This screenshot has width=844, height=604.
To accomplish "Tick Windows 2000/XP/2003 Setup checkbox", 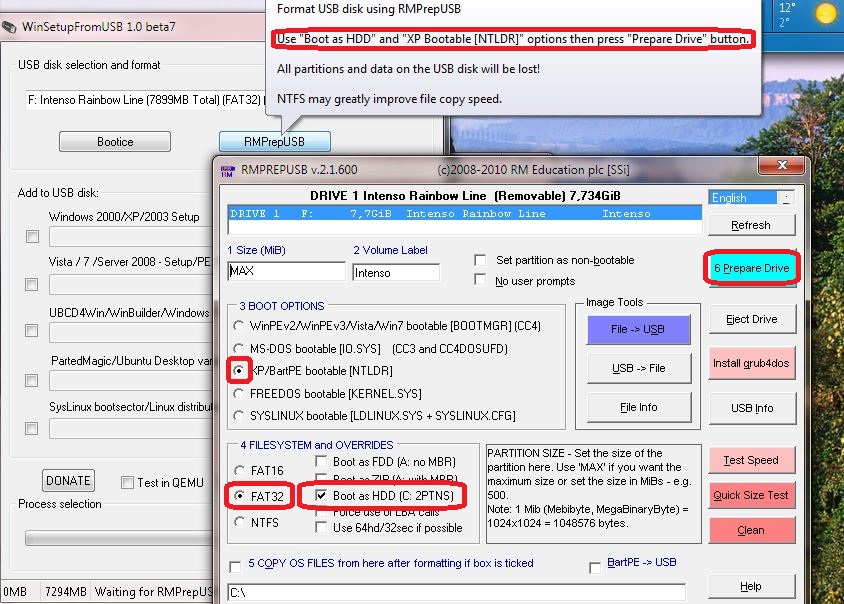I will click(x=32, y=236).
